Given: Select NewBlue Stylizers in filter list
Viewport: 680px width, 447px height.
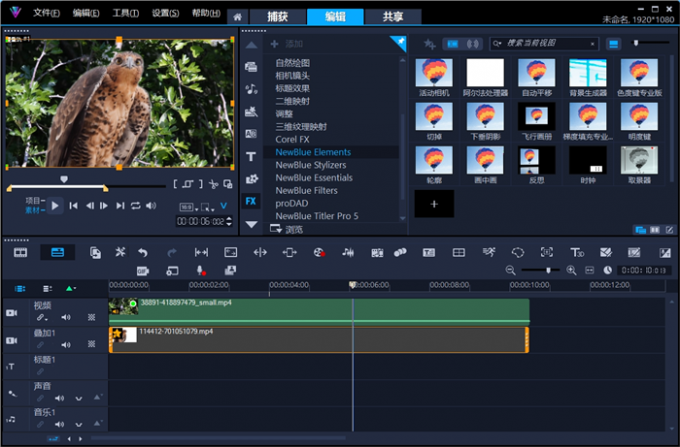Looking at the screenshot, I should 311,165.
